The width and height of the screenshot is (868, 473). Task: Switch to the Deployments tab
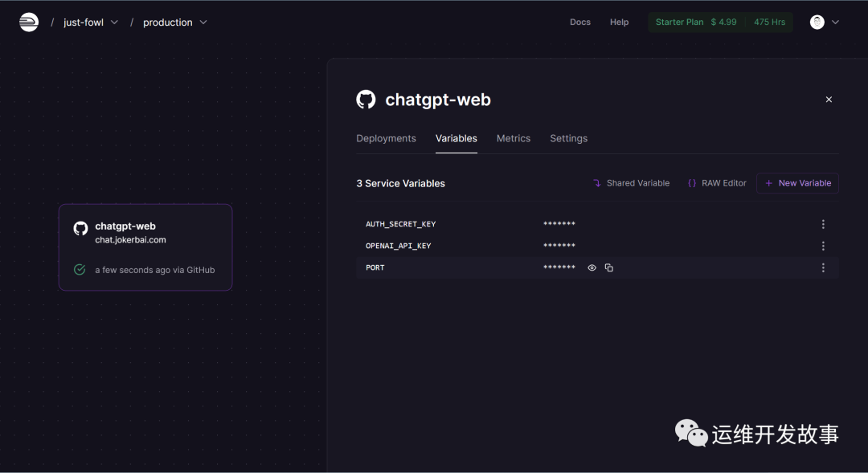point(386,138)
